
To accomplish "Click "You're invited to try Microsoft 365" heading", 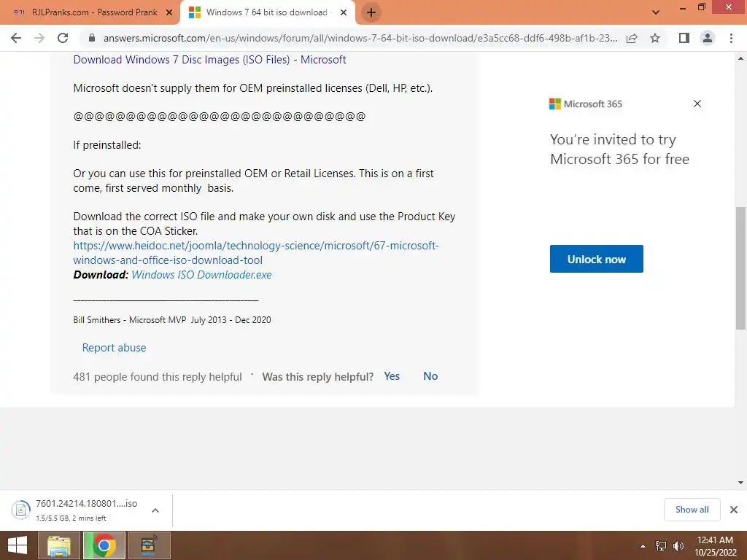I will click(619, 149).
